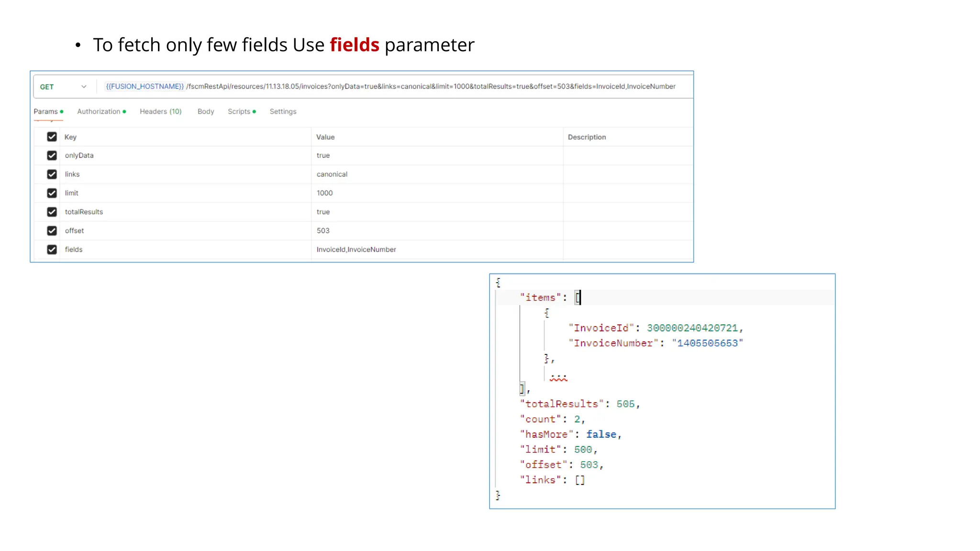Click the fields key cell
This screenshot has height=551, width=980.
186,250
